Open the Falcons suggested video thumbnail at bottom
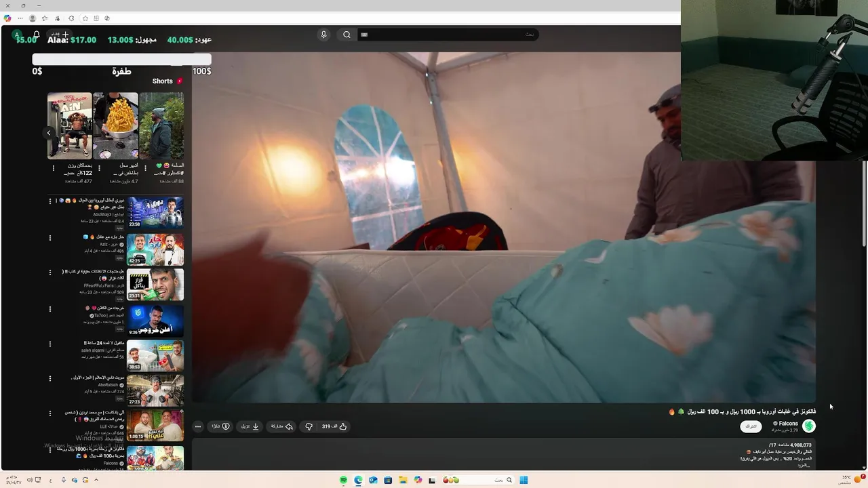868x488 pixels. click(x=155, y=458)
